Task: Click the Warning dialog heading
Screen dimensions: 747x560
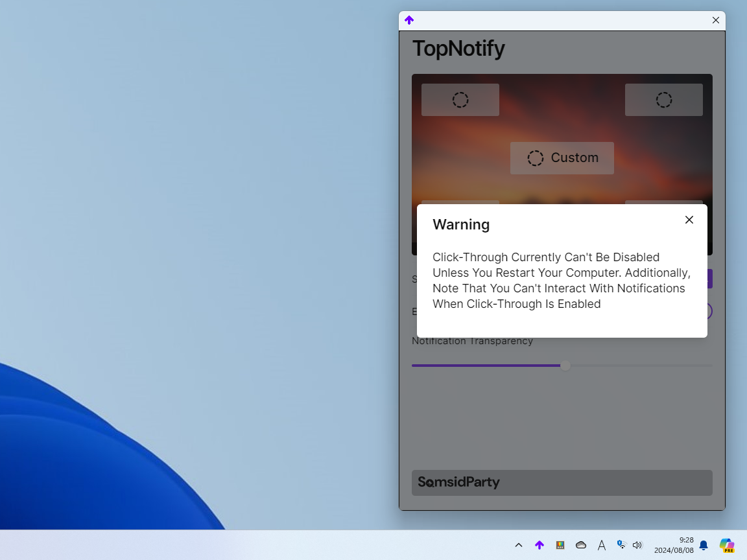Action: [461, 225]
